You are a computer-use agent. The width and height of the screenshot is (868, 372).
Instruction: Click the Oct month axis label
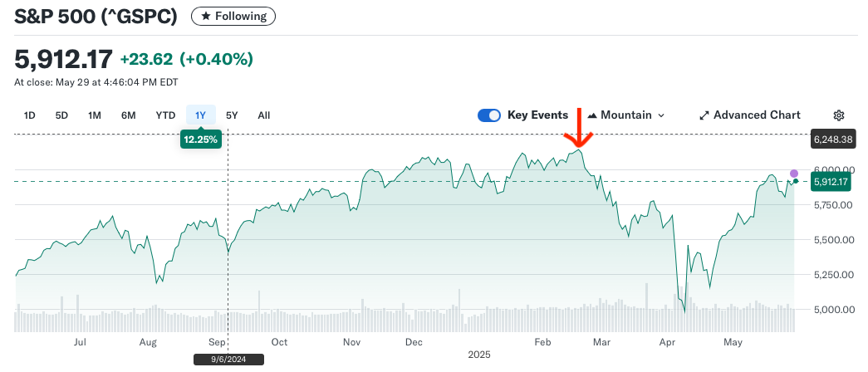coord(280,342)
